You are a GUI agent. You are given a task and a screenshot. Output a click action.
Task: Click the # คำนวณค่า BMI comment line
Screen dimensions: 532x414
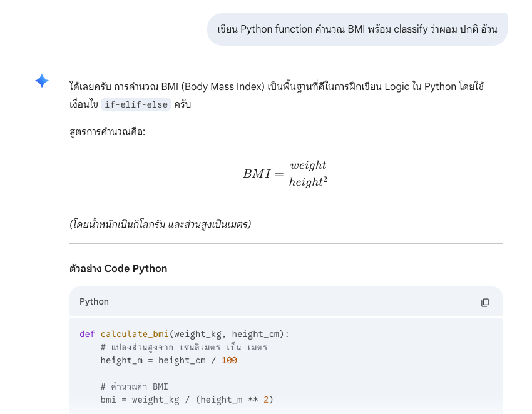point(135,386)
